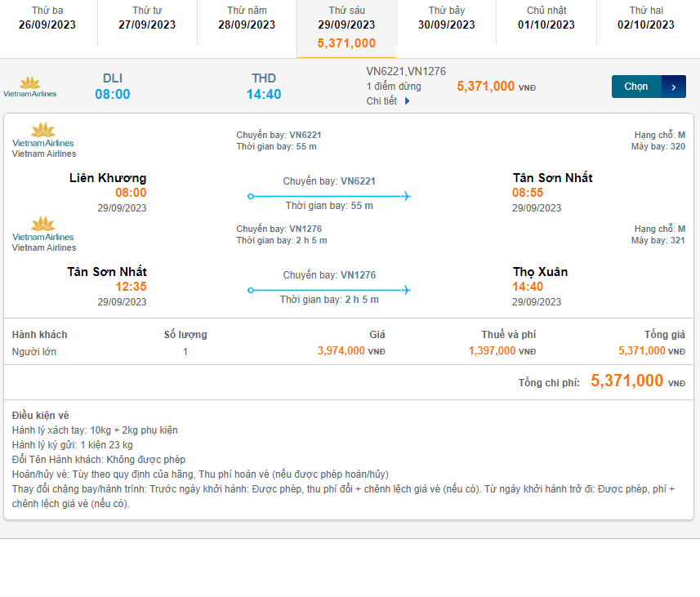Select the Thứ ba 26/09/2023 date tab
Image resolution: width=700 pixels, height=597 pixels.
pyautogui.click(x=47, y=18)
